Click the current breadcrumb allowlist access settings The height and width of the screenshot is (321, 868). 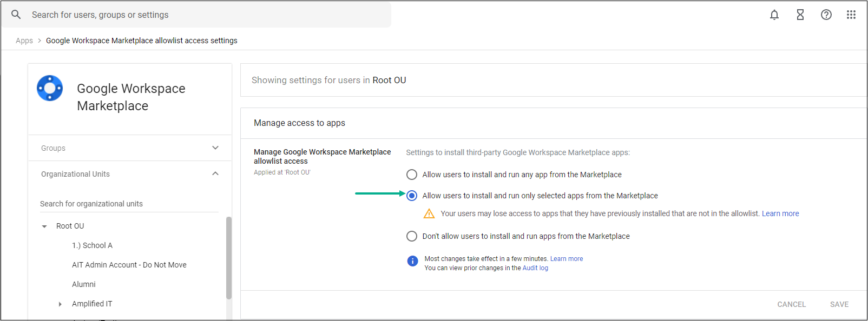142,41
